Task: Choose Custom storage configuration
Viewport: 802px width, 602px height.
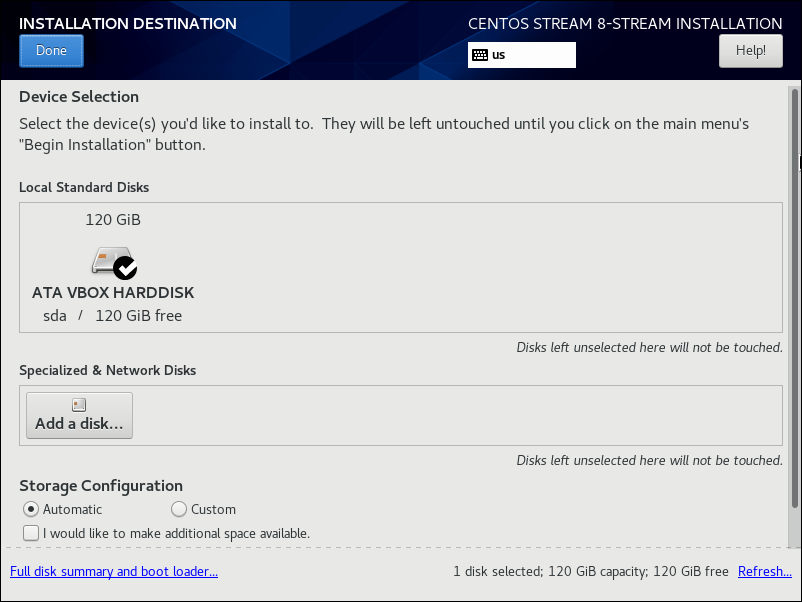Action: 179,509
